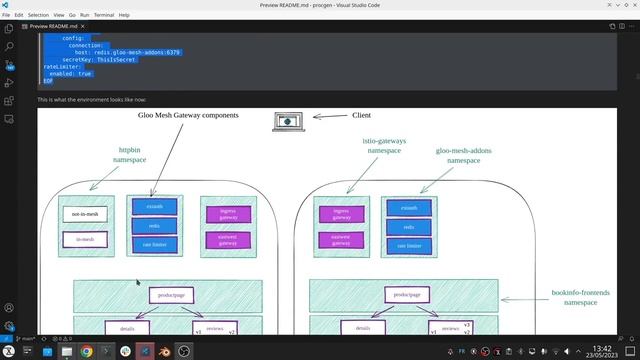Open Blender from the taskbar
Screen dimensions: 640x360
[x=164, y=351]
